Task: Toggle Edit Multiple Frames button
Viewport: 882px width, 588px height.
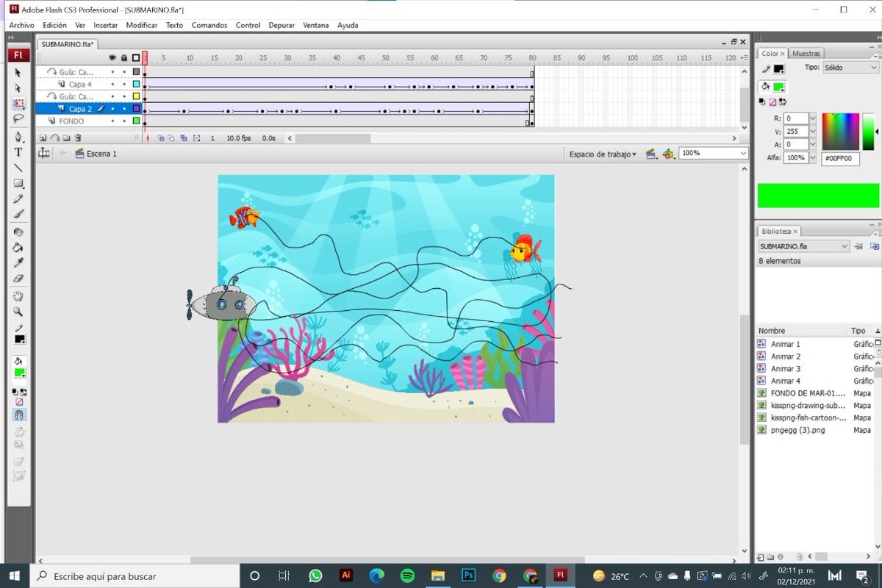Action: tap(184, 137)
